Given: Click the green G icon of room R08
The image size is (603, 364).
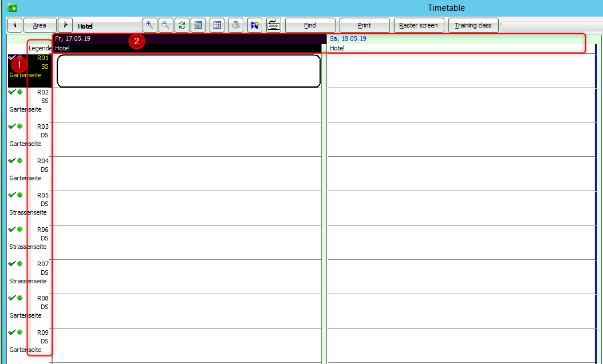Looking at the screenshot, I should tap(19, 298).
